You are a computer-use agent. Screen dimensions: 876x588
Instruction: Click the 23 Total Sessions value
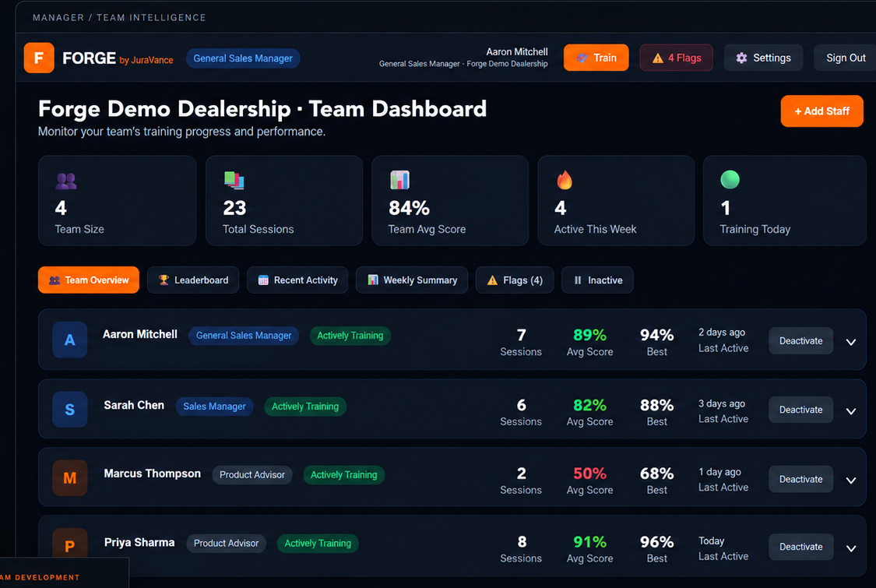(234, 208)
